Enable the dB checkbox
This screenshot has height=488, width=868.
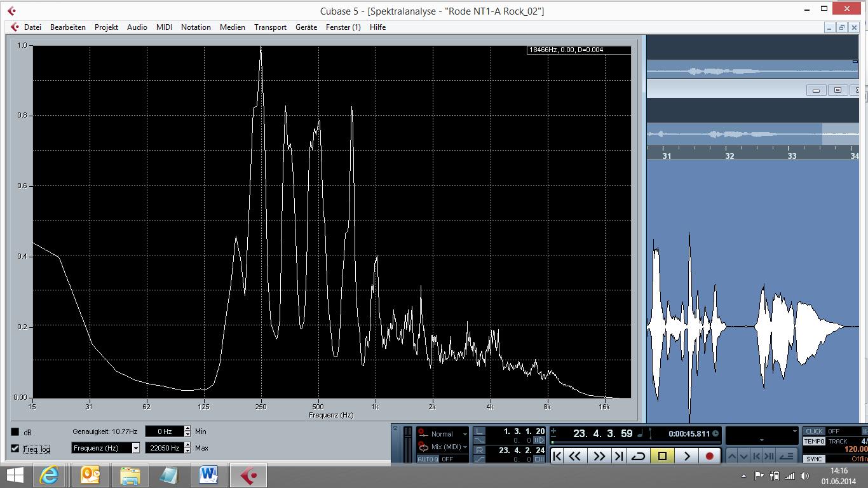click(x=15, y=432)
